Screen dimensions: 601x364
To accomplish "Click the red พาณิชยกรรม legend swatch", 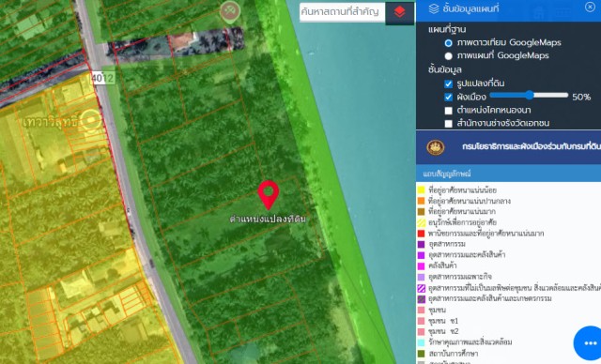I will pos(422,233).
